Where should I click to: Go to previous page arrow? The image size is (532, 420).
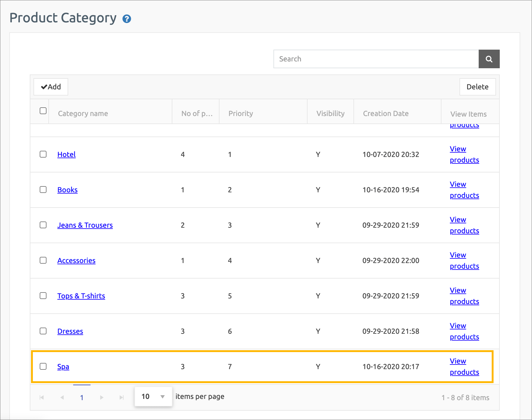point(62,397)
